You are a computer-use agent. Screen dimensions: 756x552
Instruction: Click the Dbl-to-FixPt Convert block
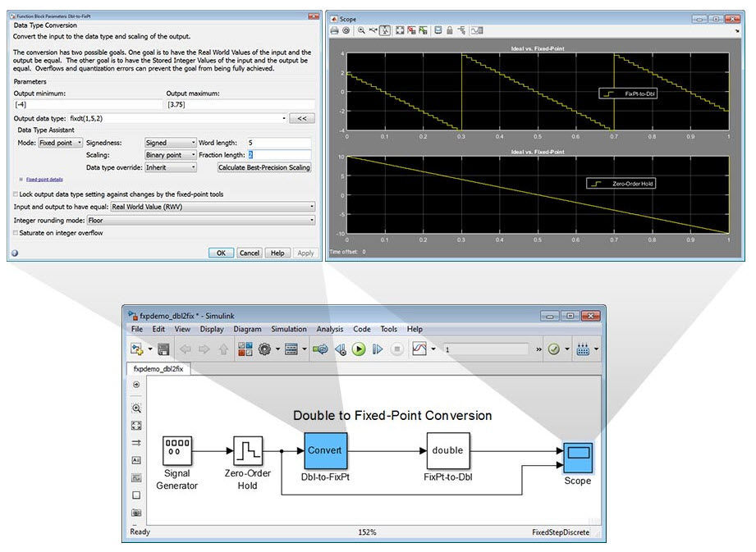[x=325, y=450]
